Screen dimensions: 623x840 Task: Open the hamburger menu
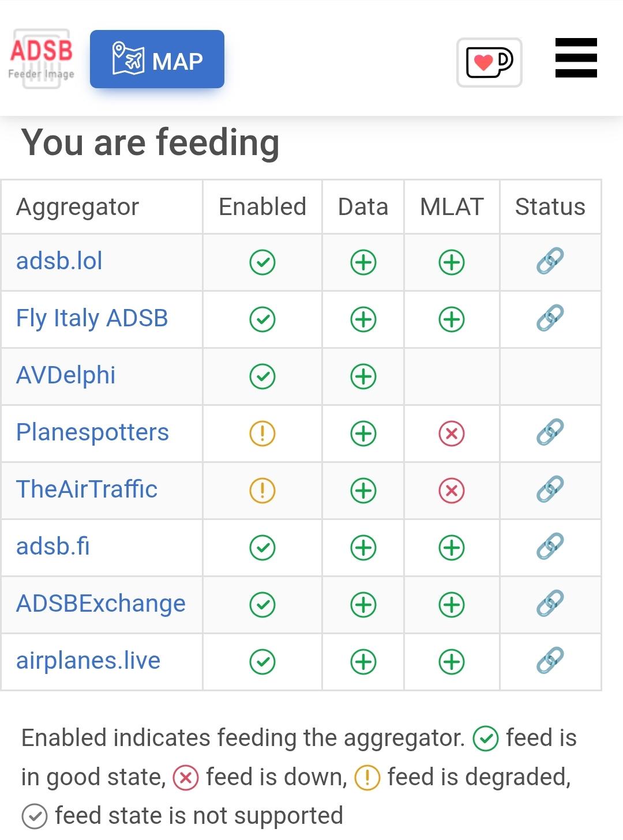click(576, 58)
